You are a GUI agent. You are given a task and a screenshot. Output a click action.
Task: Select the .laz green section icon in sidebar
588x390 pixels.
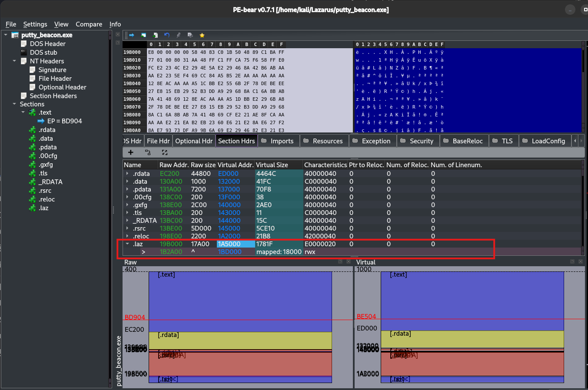(31, 208)
